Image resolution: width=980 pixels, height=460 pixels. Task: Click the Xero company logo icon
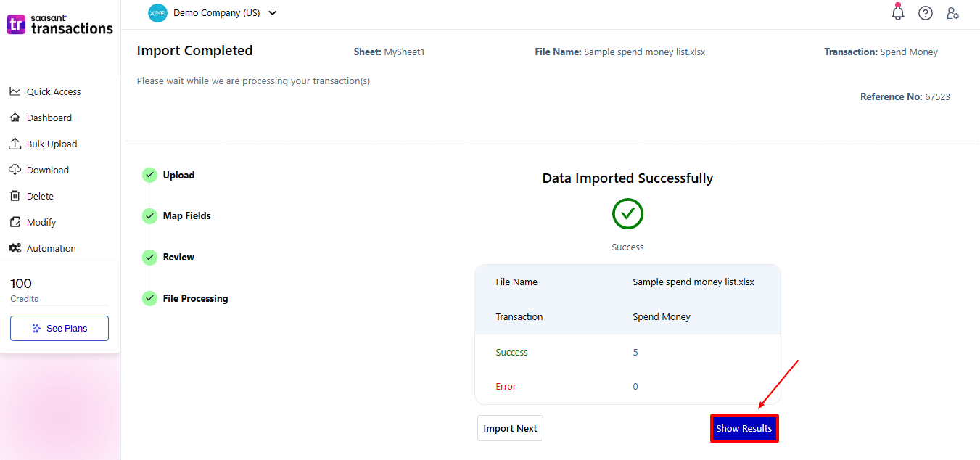[x=157, y=13]
